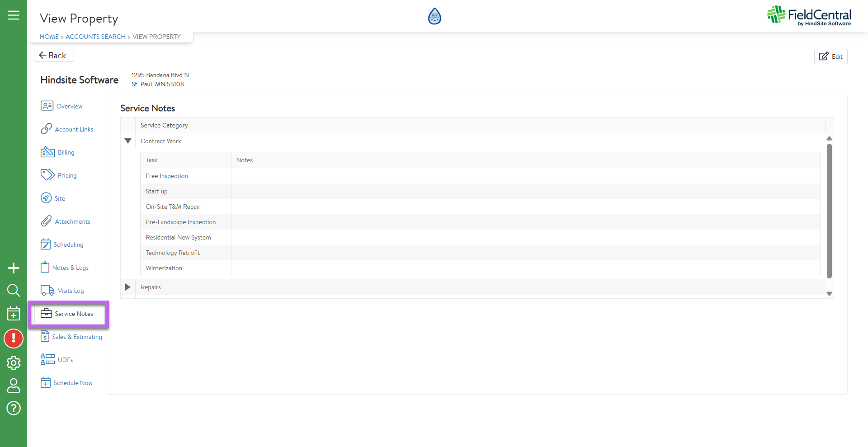Follow the ACCOUNTS SEARCH breadcrumb link
Viewport: 868px width, 447px height.
tap(95, 37)
